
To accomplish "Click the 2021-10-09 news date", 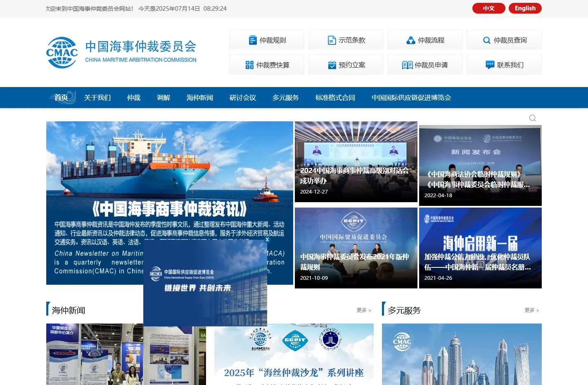I will click(314, 278).
